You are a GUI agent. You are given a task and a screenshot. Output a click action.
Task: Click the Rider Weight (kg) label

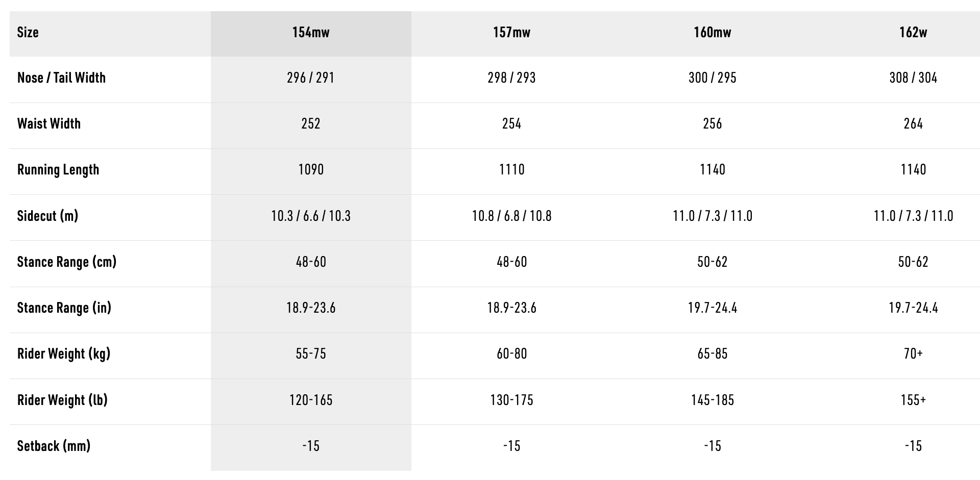point(64,353)
